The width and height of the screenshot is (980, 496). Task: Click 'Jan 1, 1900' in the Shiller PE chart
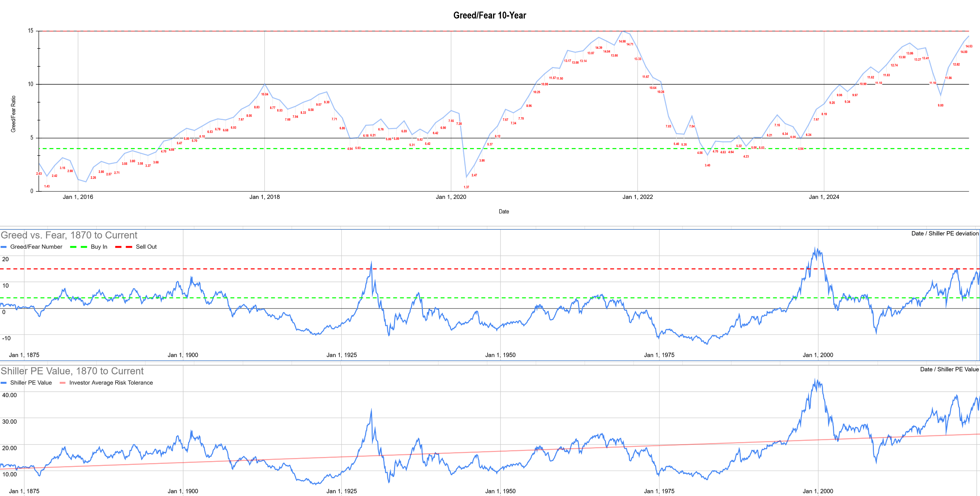coord(183,491)
